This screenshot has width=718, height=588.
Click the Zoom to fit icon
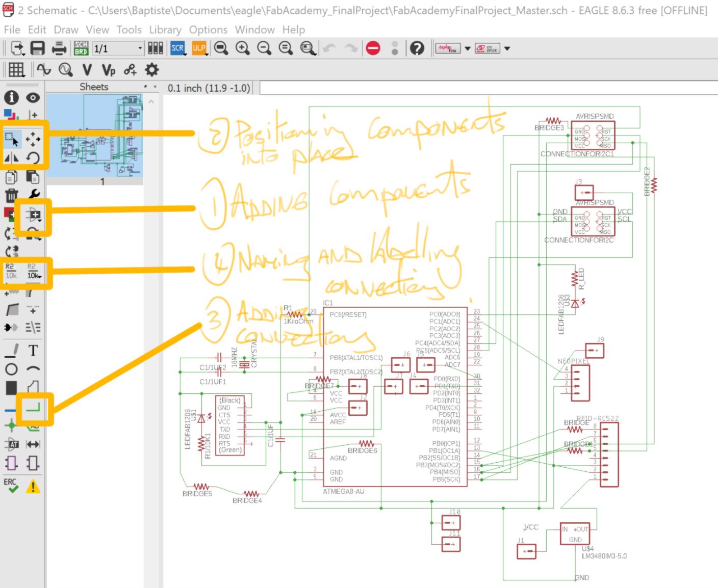click(221, 48)
